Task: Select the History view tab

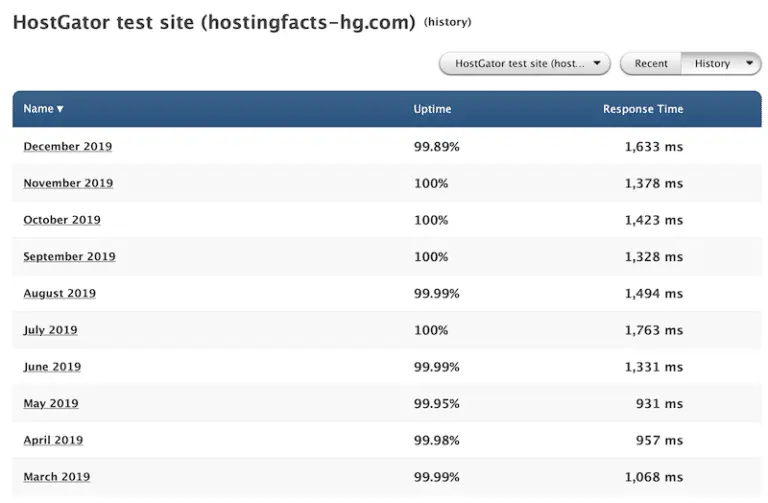Action: pyautogui.click(x=711, y=64)
